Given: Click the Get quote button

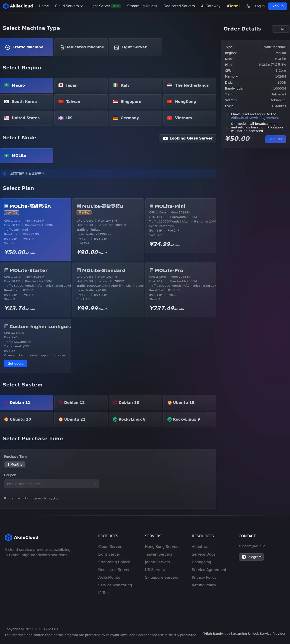Looking at the screenshot, I should 16,364.
